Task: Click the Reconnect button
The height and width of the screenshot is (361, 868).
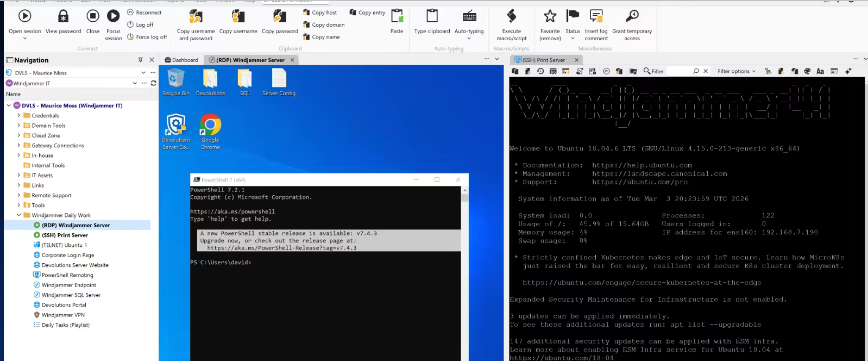Action: (x=144, y=13)
